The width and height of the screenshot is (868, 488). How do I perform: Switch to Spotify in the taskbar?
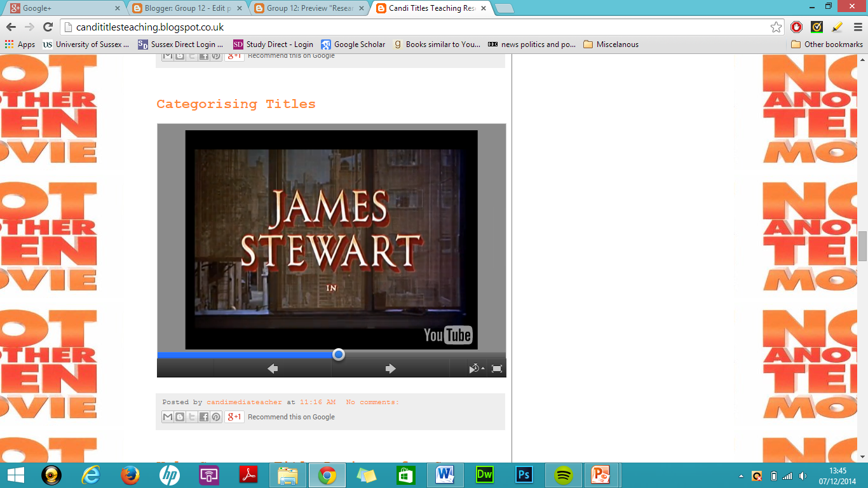click(x=564, y=475)
